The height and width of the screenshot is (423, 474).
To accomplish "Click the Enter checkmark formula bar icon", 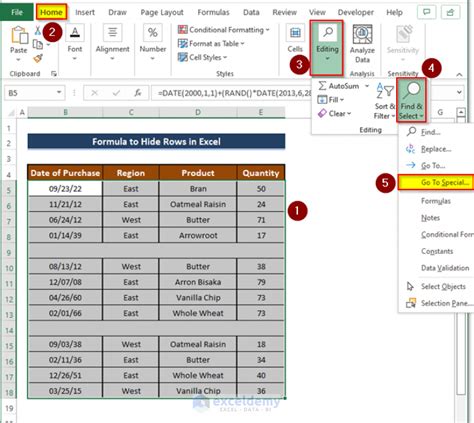I will [116, 93].
